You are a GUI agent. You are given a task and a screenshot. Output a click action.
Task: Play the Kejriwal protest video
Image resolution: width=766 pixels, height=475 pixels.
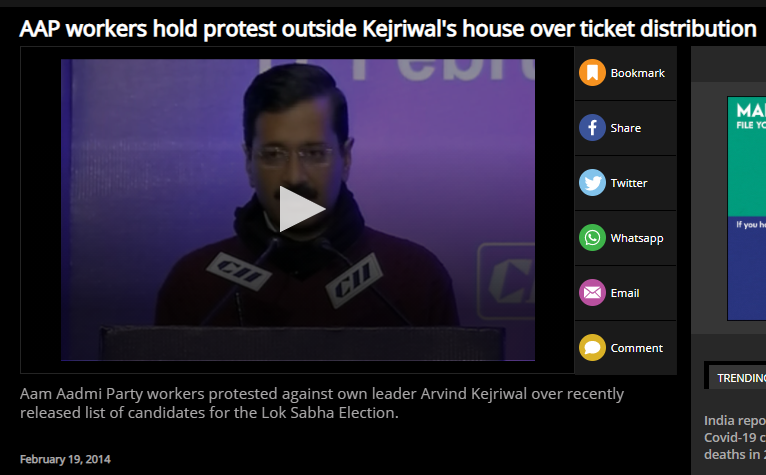click(x=301, y=209)
